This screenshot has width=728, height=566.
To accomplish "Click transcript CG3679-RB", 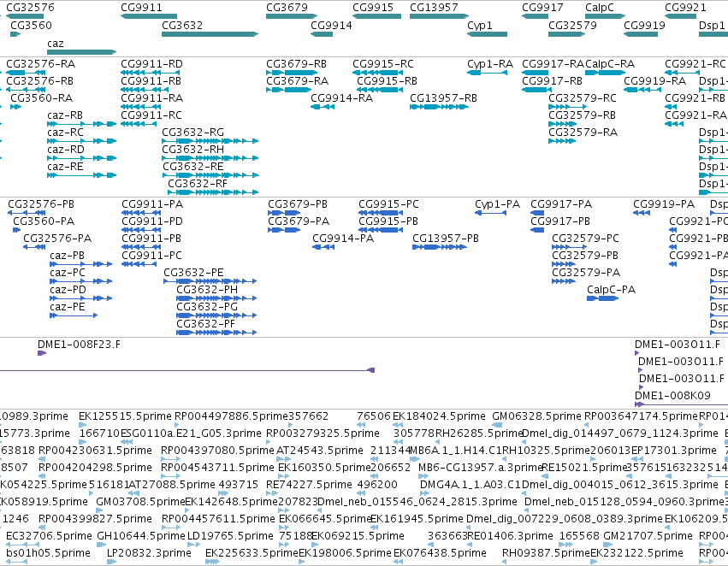I will pyautogui.click(x=296, y=63).
